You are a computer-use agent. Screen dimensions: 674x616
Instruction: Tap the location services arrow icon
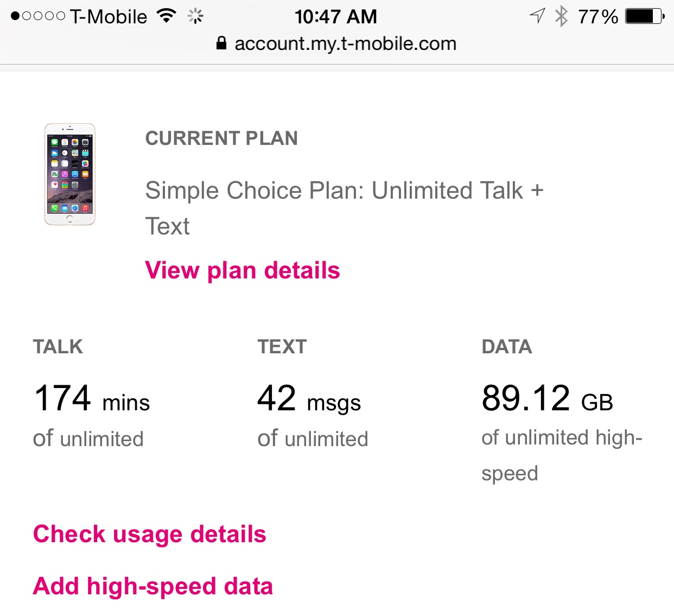coord(537,16)
